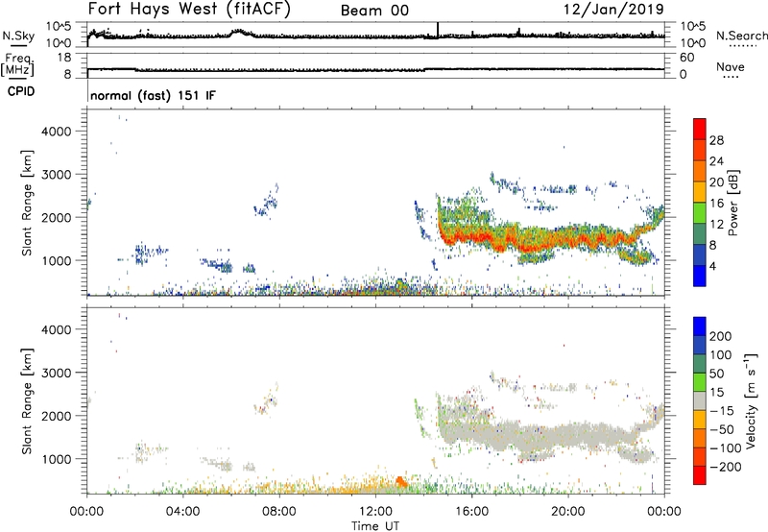Click the tall noise spike after 14:00
Screen dimensions: 768x532
(438, 30)
